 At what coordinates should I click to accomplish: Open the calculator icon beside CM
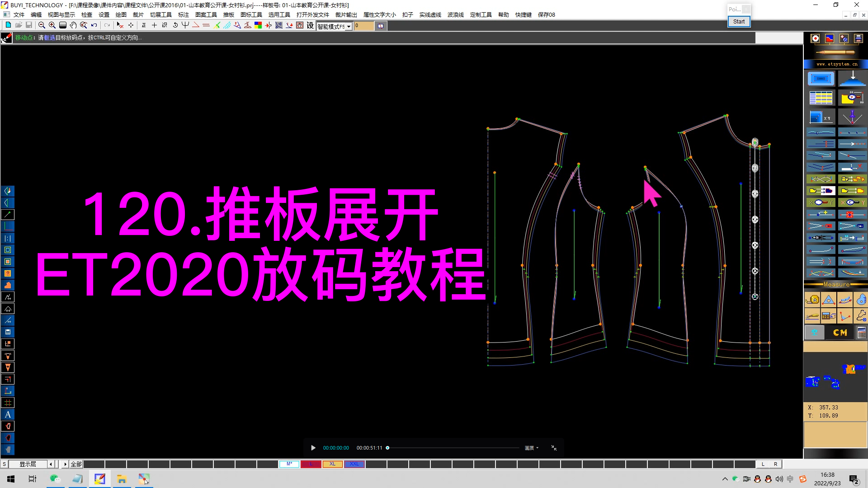[861, 333]
